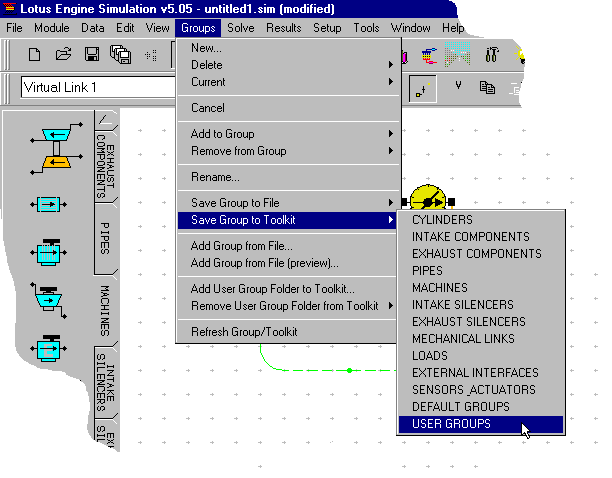Click the node connection icon in second toolbar
Screen dimensions: 612x478
tap(422, 89)
